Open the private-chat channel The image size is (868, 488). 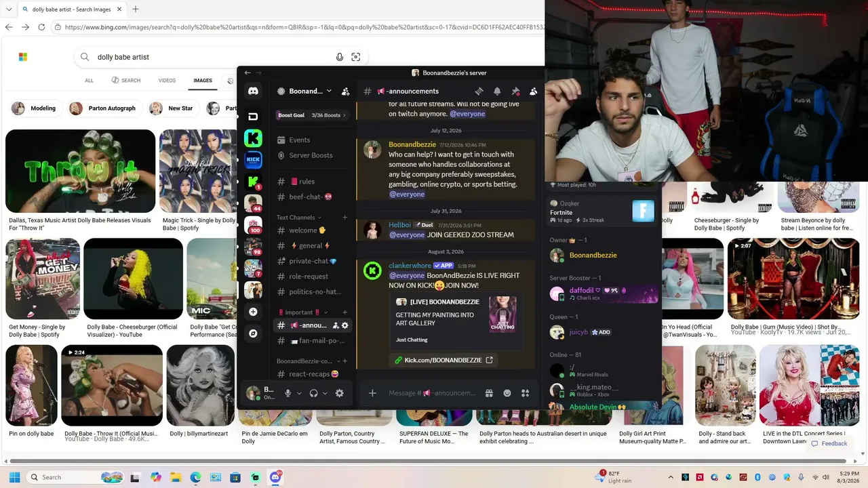click(x=313, y=261)
